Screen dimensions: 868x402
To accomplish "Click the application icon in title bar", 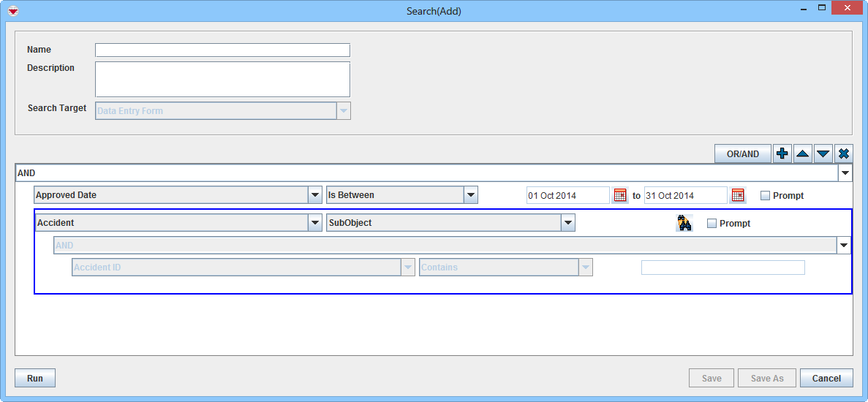I will tap(12, 11).
